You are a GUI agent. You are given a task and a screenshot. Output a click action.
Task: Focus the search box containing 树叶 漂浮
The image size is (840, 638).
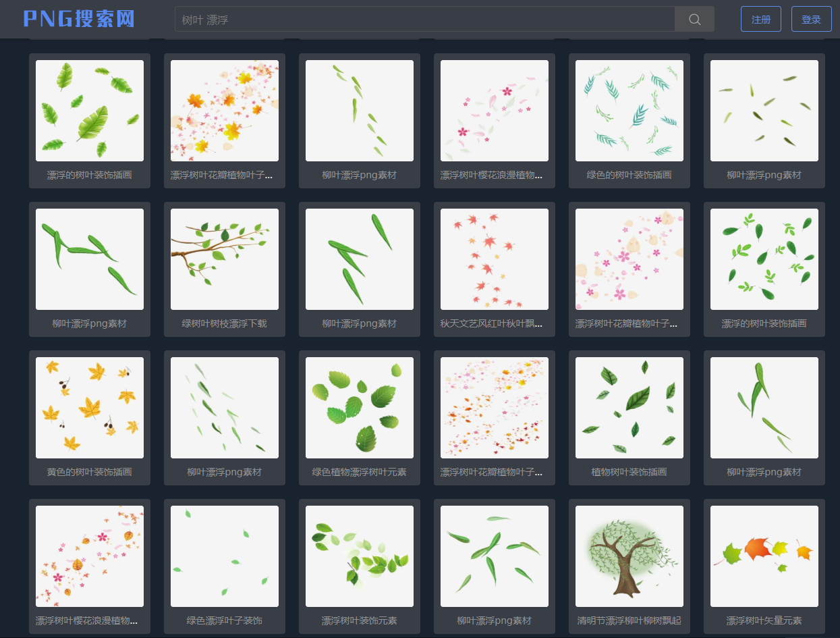pyautogui.click(x=425, y=19)
